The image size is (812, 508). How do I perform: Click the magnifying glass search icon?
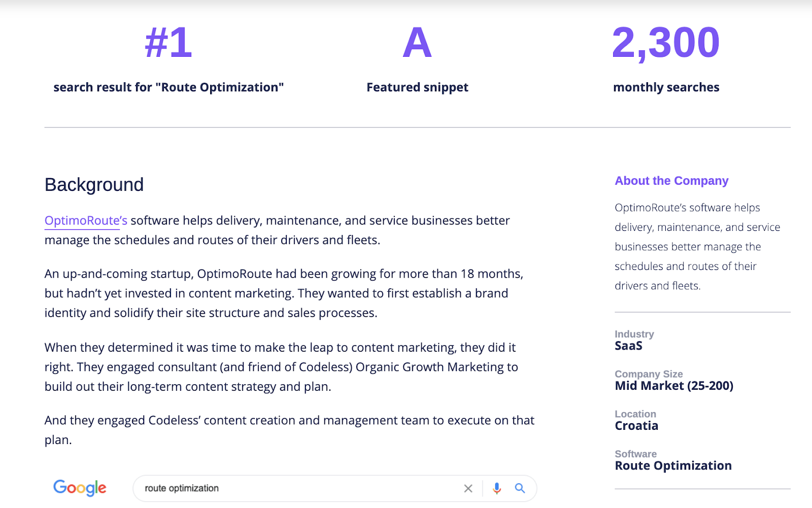click(520, 488)
